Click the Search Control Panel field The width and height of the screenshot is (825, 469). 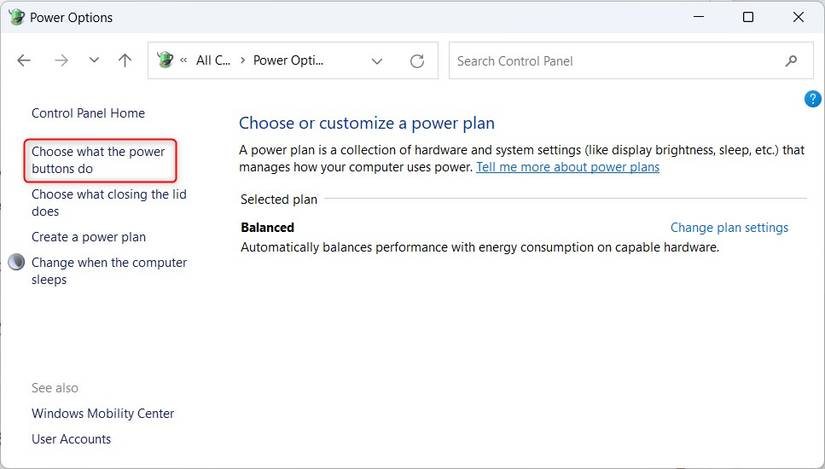tap(631, 61)
